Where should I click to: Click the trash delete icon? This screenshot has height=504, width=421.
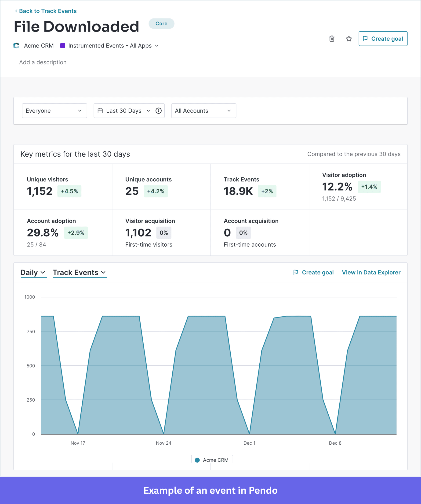(332, 39)
